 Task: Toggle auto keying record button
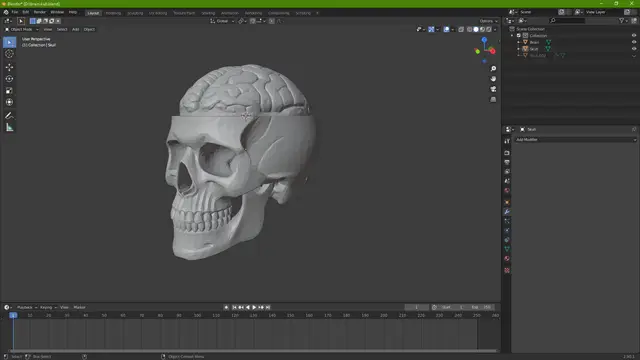coord(226,307)
